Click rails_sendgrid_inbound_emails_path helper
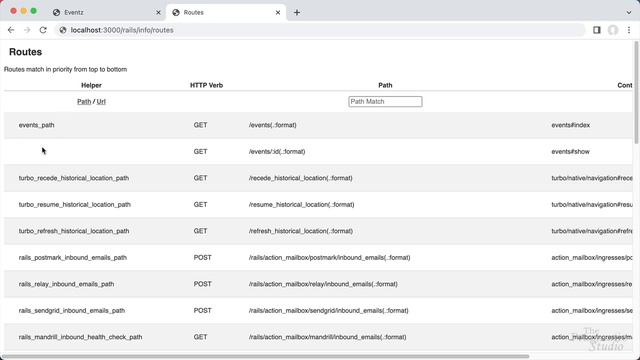 [x=72, y=311]
